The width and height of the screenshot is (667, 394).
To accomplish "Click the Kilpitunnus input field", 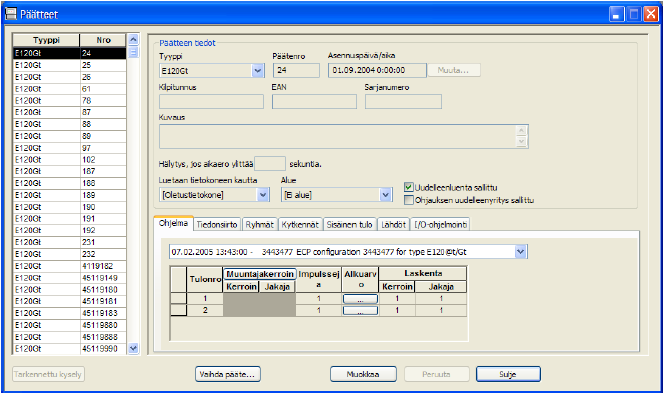I will 211,102.
